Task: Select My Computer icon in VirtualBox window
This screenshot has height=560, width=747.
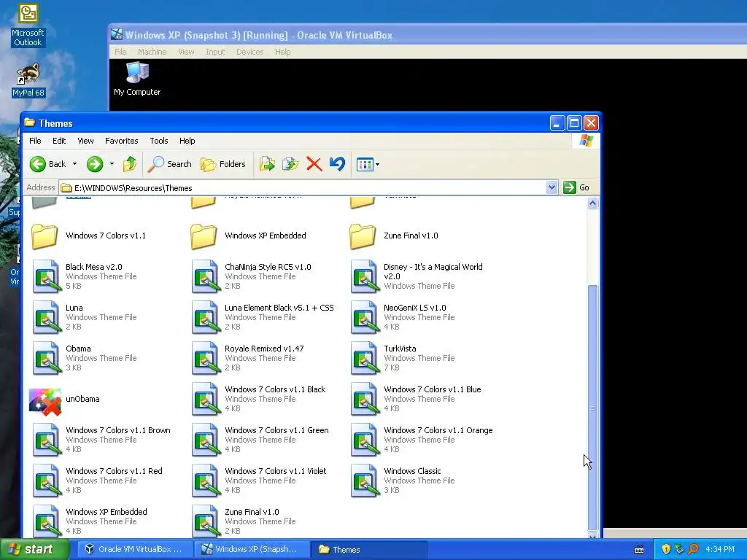Action: (137, 79)
